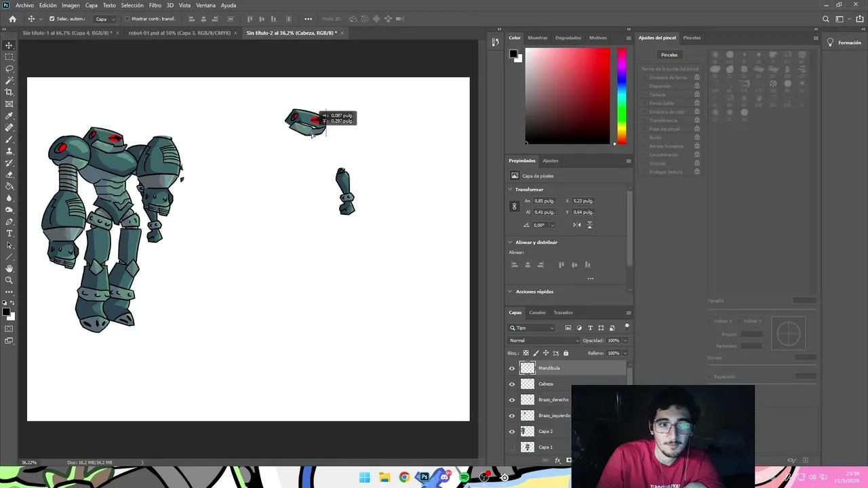Open the Capa auto-select dropdown

(x=104, y=19)
